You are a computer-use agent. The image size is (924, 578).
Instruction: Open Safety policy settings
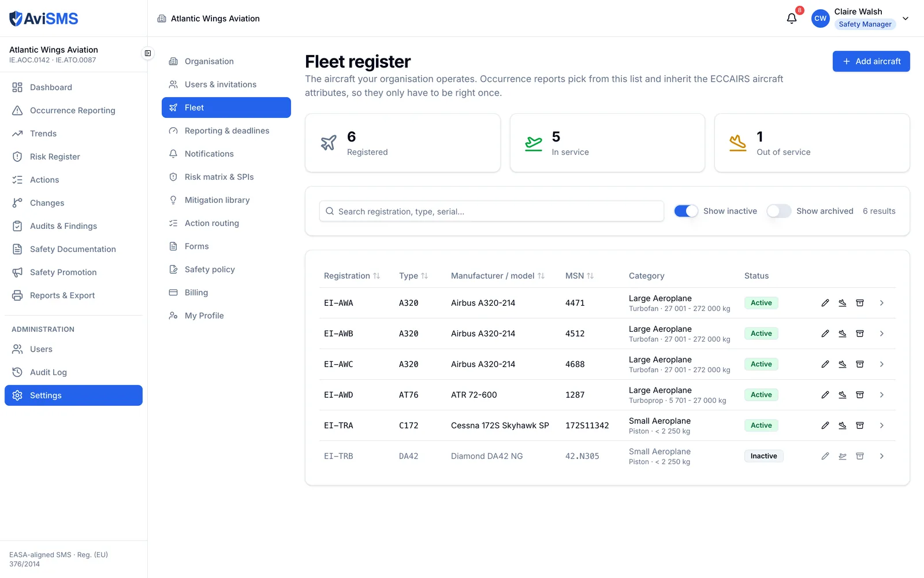[226, 269]
